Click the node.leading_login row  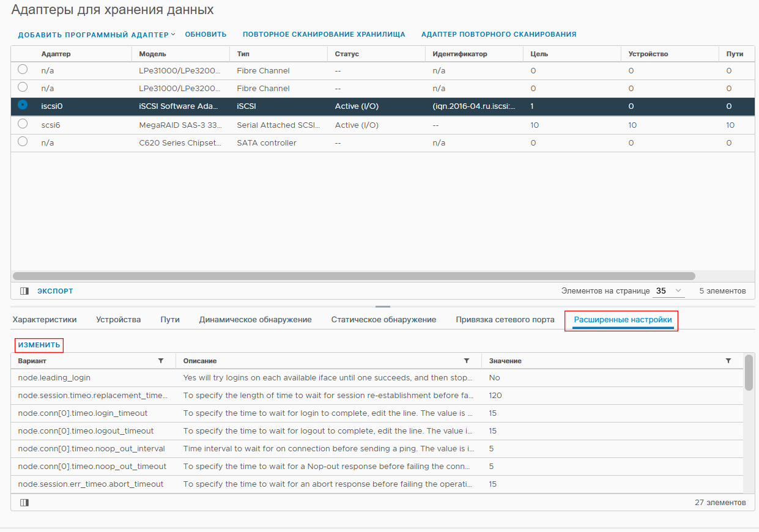(x=377, y=378)
